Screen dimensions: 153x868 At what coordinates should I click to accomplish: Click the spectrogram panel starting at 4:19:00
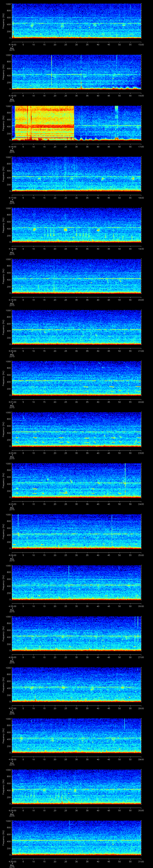click(x=76, y=276)
